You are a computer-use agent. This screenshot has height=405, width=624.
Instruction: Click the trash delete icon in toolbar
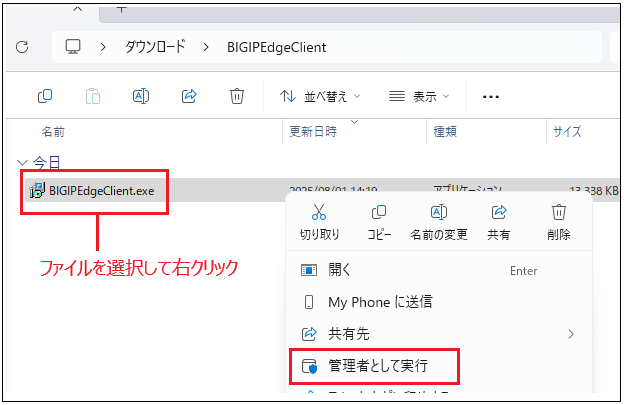pos(237,96)
